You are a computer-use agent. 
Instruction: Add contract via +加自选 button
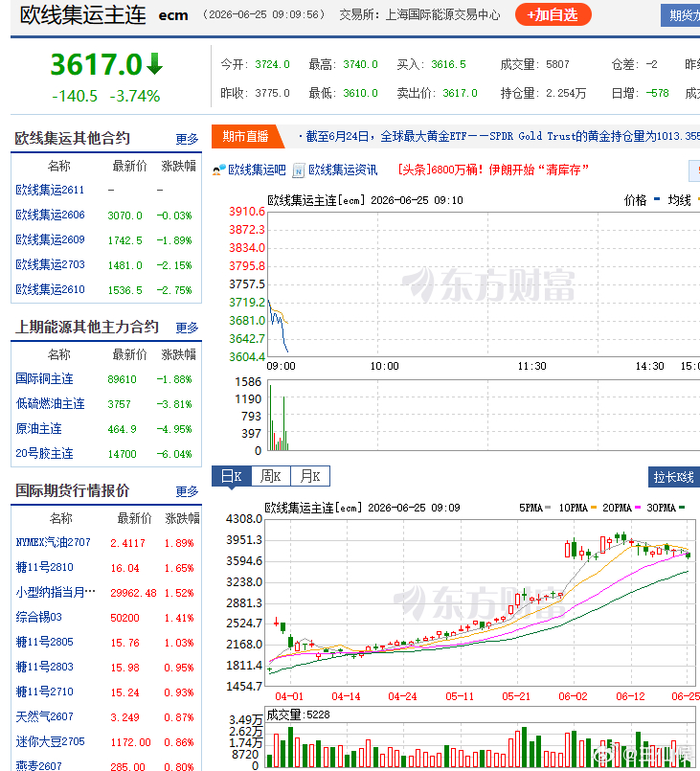553,14
